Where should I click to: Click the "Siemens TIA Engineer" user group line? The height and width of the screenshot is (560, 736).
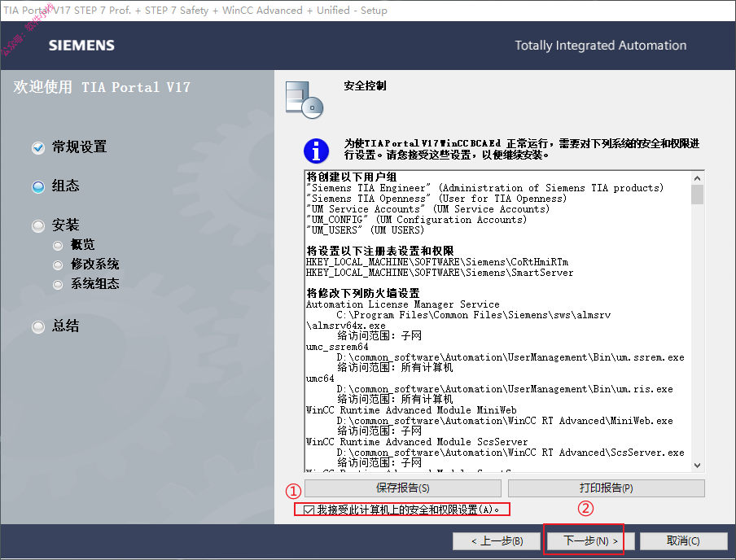click(485, 188)
